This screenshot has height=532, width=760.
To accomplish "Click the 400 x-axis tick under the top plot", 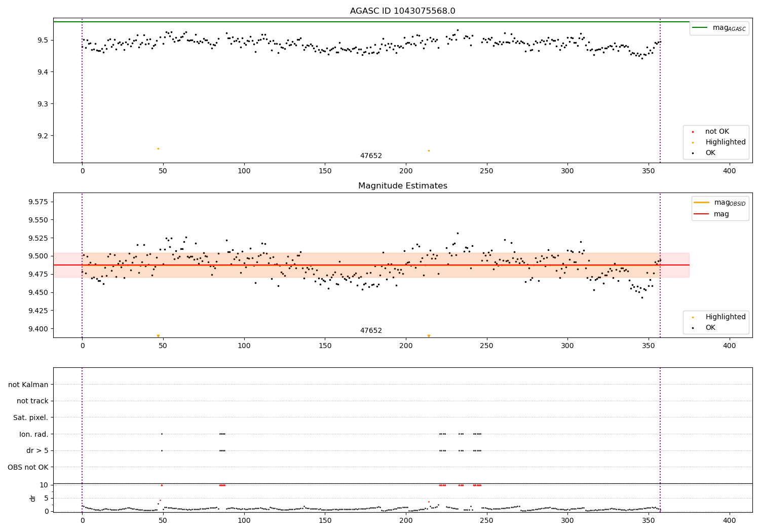I will click(x=729, y=171).
